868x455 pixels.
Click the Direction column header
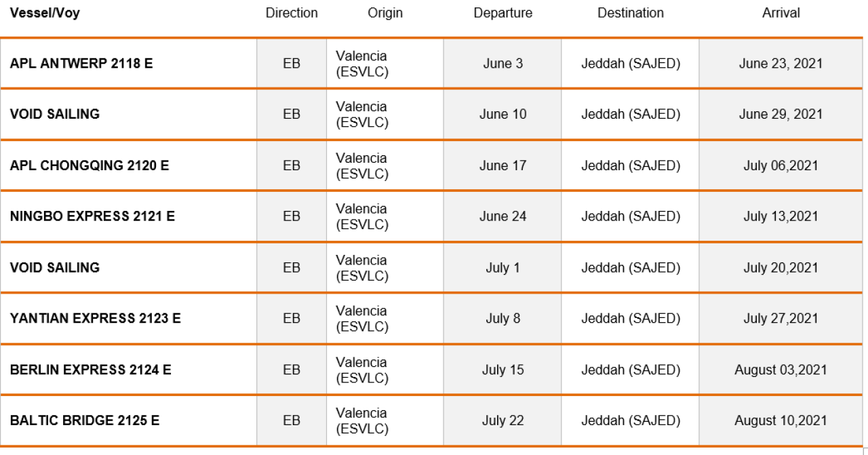point(292,13)
